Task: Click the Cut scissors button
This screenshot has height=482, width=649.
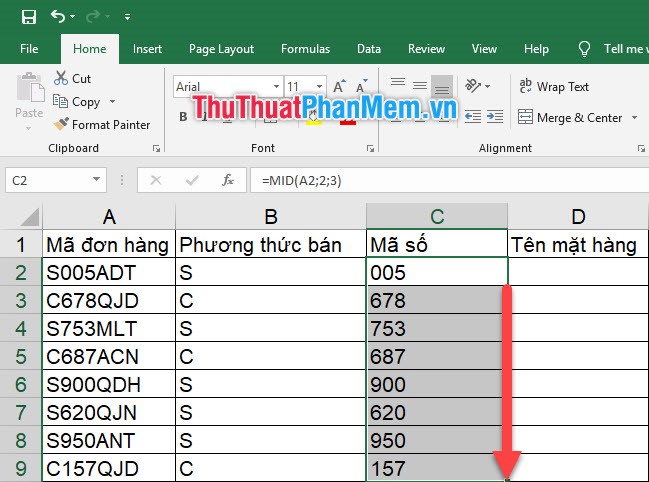Action: pyautogui.click(x=72, y=78)
